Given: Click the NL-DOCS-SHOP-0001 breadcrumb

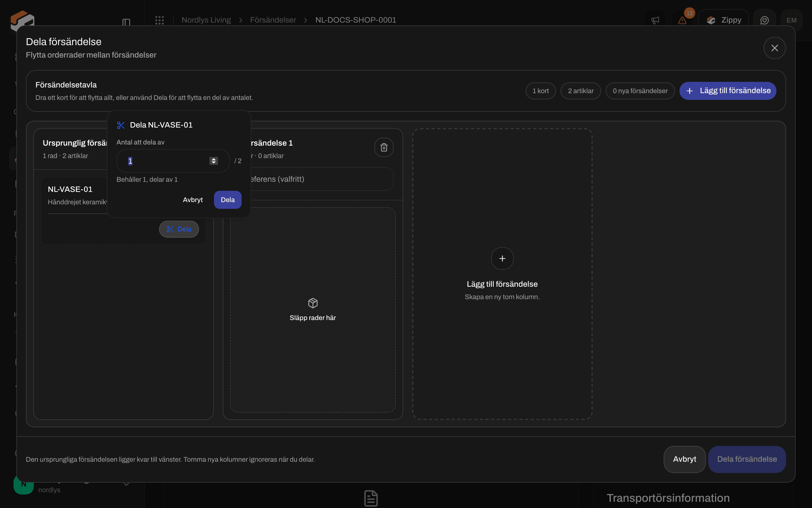Looking at the screenshot, I should click(x=356, y=20).
